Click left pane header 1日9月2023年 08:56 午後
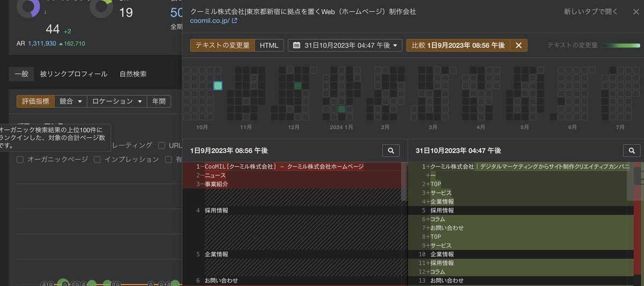Viewport: 644px width, 286px height. [229, 151]
